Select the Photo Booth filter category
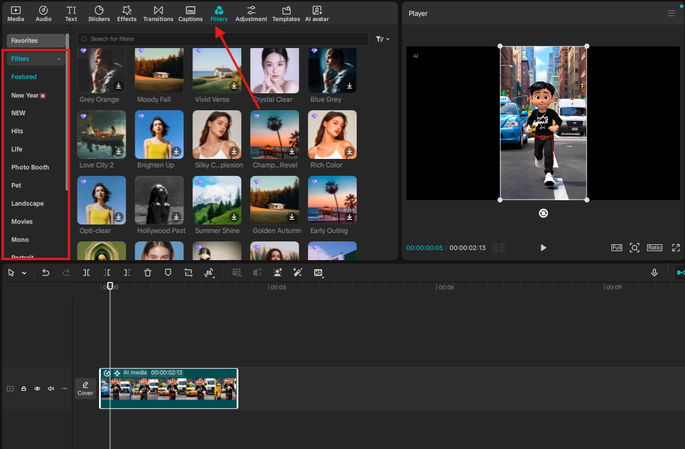685x449 pixels. pyautogui.click(x=30, y=167)
